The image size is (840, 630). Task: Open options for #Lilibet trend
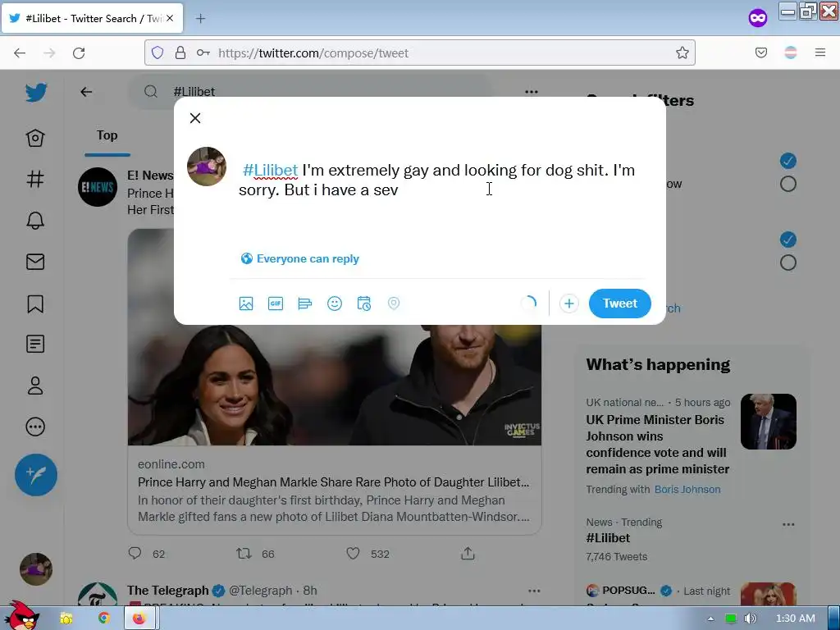point(788,524)
